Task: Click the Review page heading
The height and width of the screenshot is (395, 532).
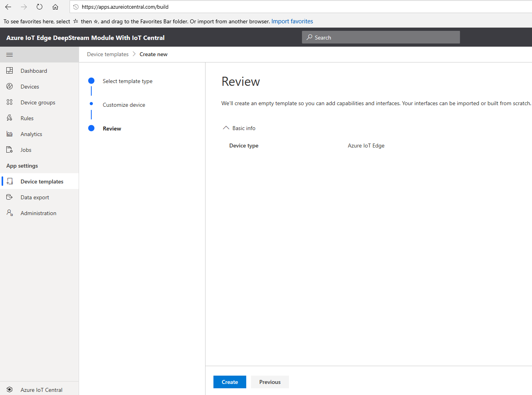Action: [241, 81]
